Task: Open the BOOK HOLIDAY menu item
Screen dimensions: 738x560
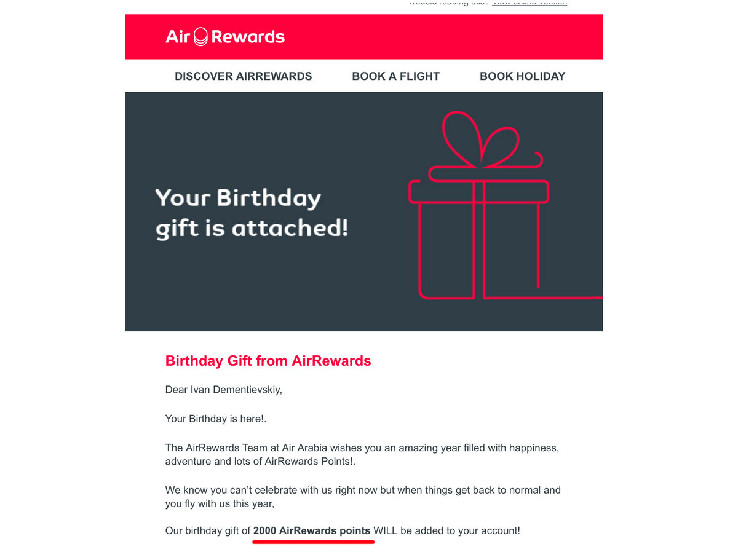Action: (522, 76)
